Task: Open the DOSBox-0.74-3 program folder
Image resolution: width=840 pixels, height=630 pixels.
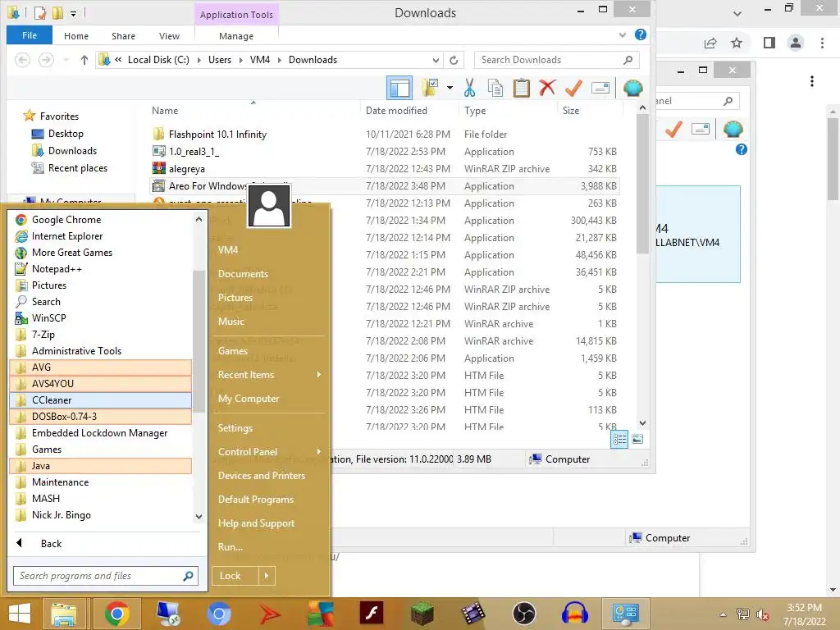Action: [x=100, y=416]
